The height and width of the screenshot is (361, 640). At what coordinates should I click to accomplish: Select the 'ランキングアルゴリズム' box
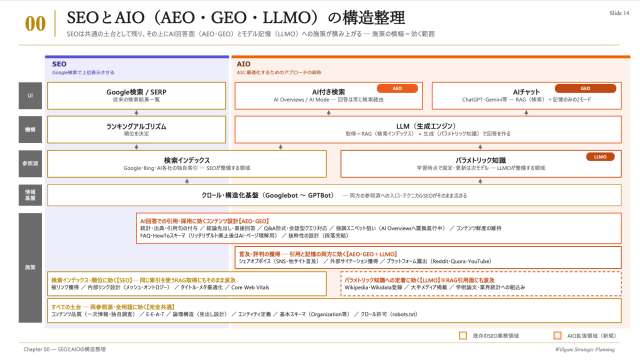(x=136, y=130)
